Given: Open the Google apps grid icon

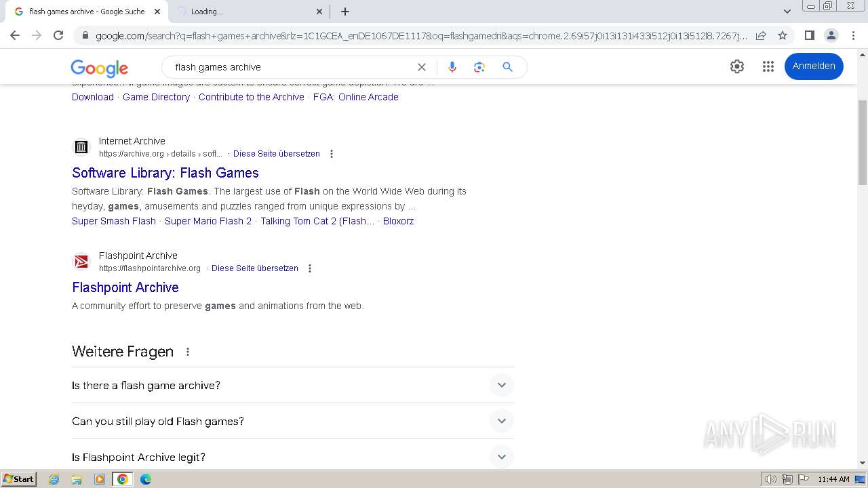Looking at the screenshot, I should (768, 66).
